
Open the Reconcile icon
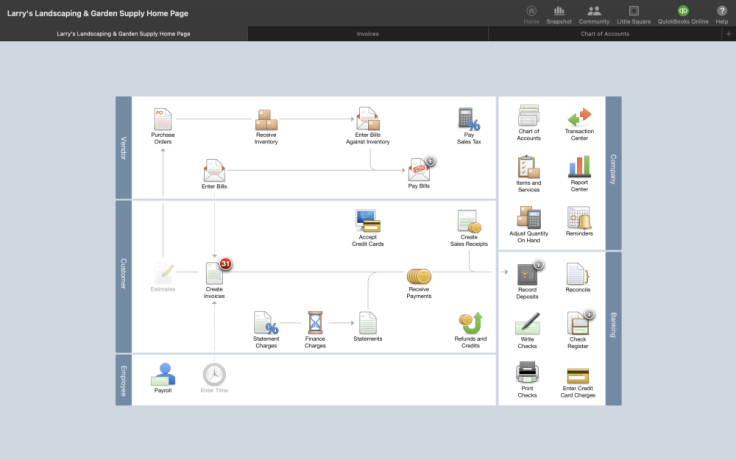coord(578,273)
